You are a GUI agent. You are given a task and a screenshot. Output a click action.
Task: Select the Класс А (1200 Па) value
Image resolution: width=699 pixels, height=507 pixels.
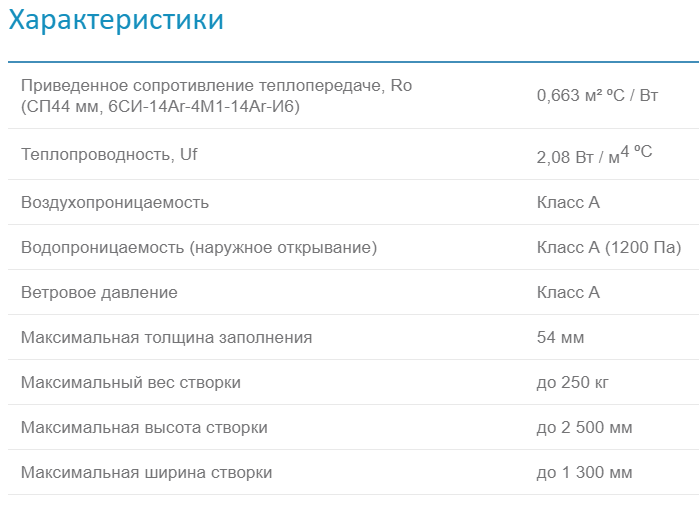(x=608, y=247)
